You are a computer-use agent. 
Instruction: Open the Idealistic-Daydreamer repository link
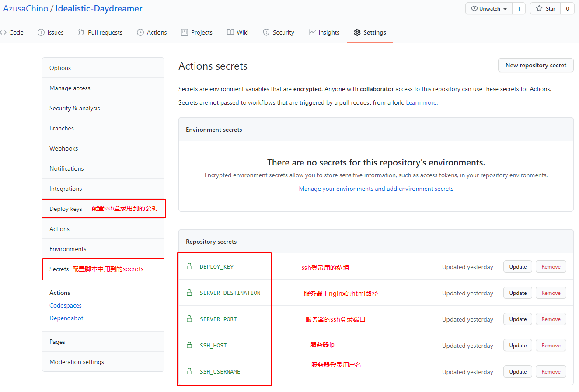99,8
